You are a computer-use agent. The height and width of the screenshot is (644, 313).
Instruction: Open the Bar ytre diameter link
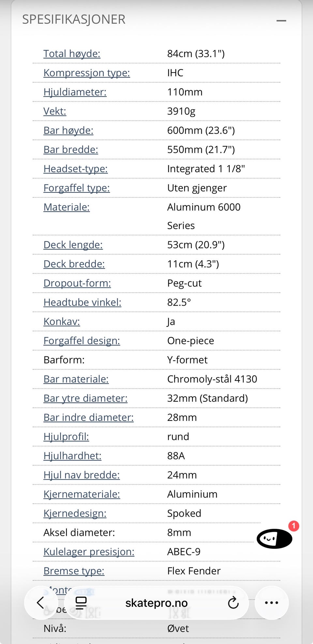85,398
